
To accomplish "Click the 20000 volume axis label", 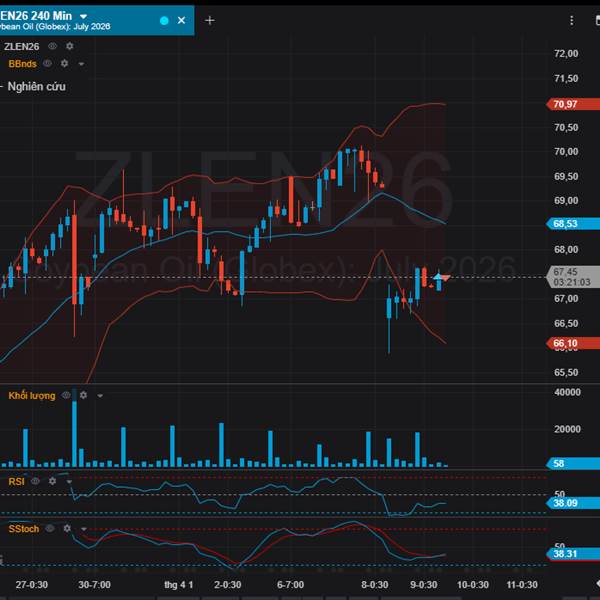I will 567,429.
